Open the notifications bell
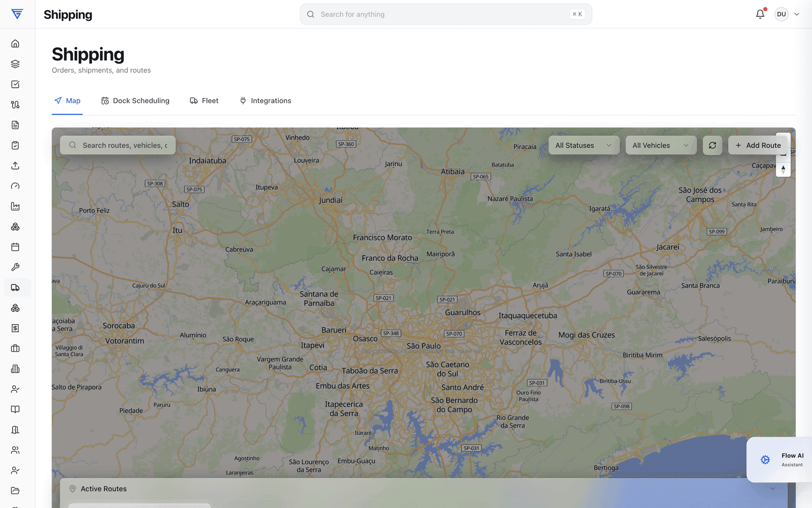The height and width of the screenshot is (508, 812). click(x=760, y=14)
